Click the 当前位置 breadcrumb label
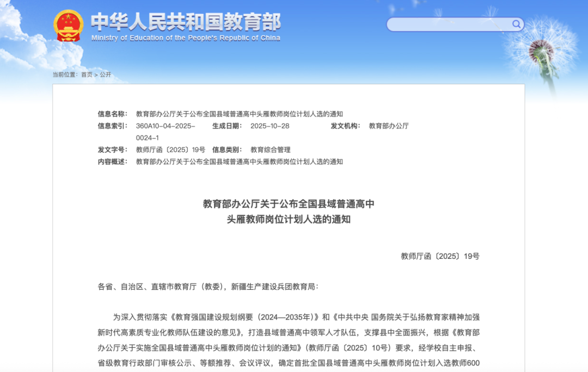 (65, 75)
